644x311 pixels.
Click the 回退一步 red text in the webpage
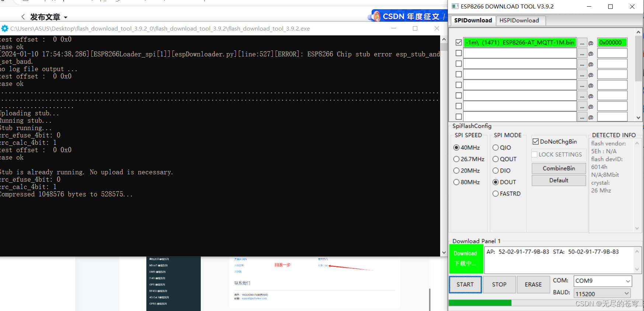click(282, 265)
